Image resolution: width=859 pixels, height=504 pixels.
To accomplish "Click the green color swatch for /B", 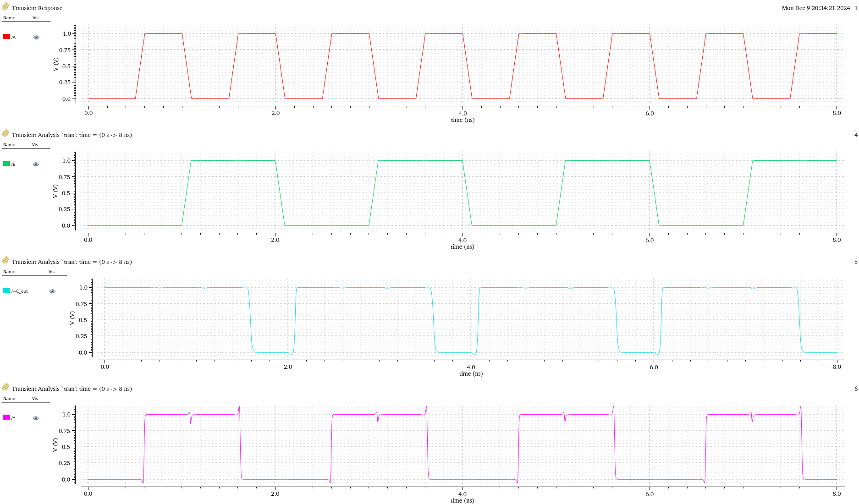I will (6, 164).
